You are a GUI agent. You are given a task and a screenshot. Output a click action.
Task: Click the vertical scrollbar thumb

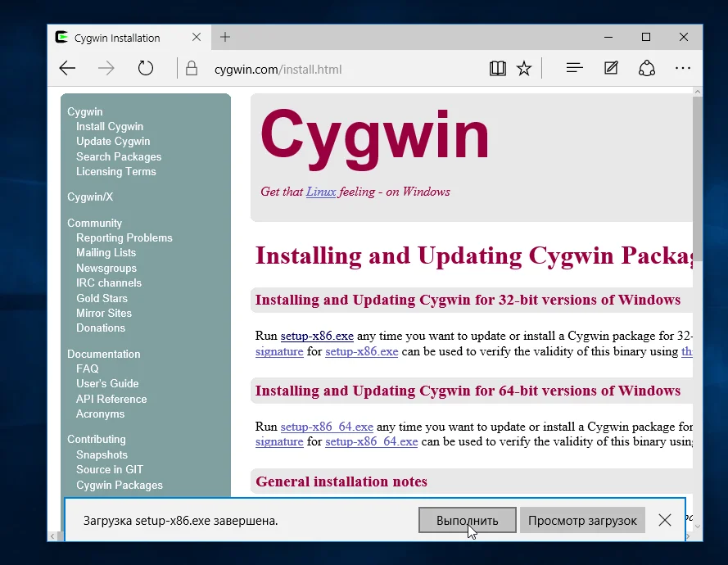pos(698,179)
